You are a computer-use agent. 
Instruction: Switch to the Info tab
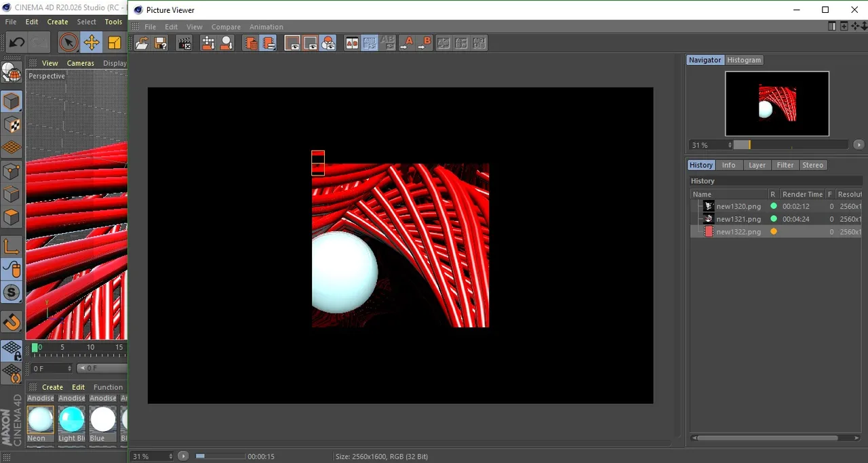pos(728,165)
